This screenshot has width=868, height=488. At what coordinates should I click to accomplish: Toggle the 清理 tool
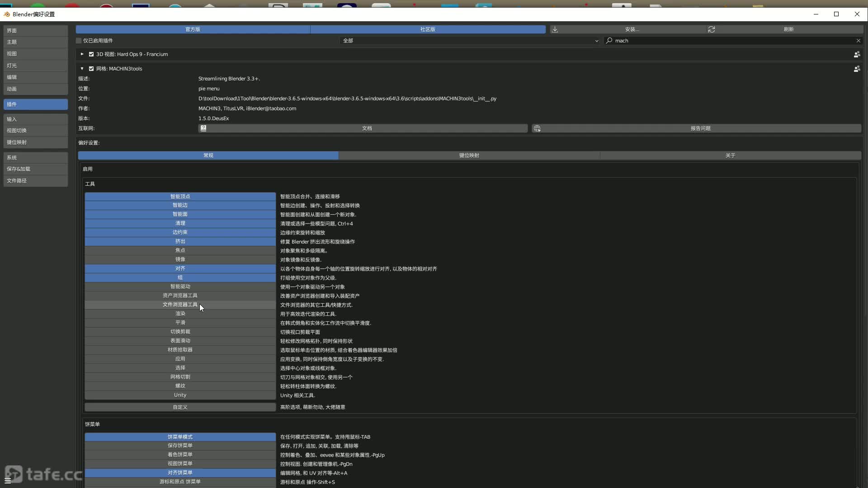pos(180,223)
